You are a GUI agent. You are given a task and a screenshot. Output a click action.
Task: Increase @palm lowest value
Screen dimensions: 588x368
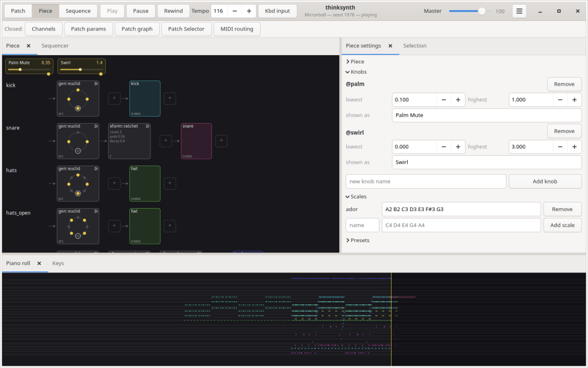458,99
